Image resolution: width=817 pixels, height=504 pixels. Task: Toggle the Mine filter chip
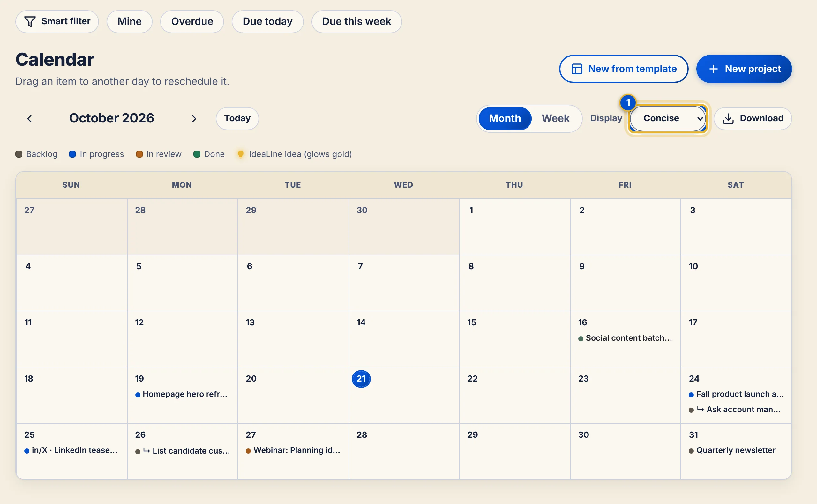129,22
